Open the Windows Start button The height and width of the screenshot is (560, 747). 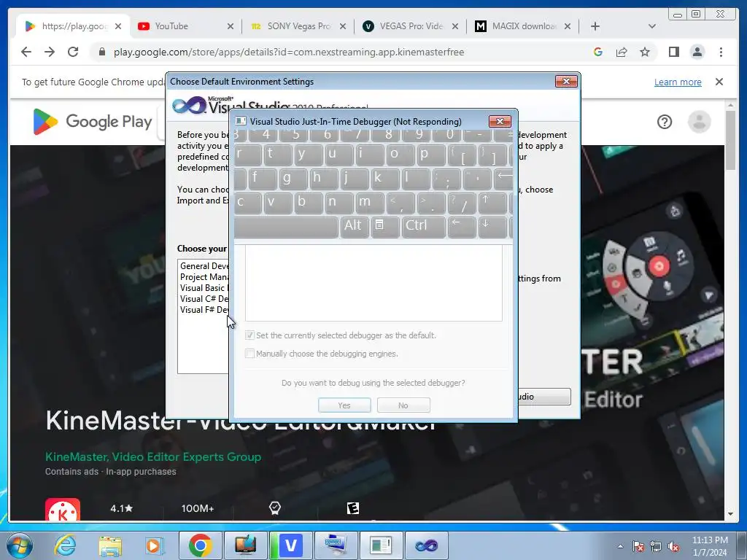tap(18, 545)
